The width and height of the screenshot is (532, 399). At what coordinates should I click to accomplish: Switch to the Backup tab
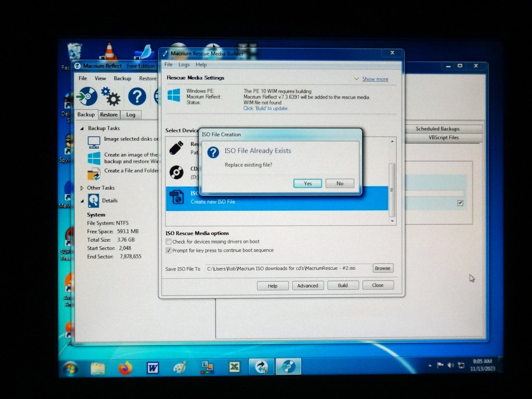[86, 114]
